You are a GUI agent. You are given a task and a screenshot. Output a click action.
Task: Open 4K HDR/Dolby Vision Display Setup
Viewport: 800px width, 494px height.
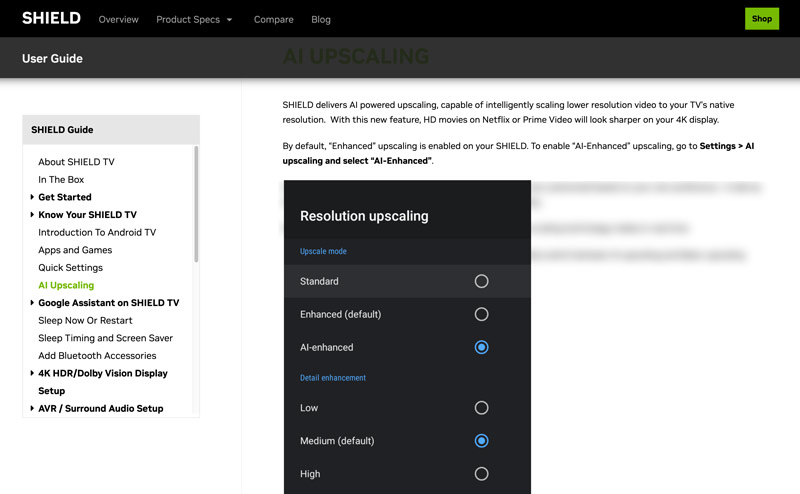coord(103,382)
